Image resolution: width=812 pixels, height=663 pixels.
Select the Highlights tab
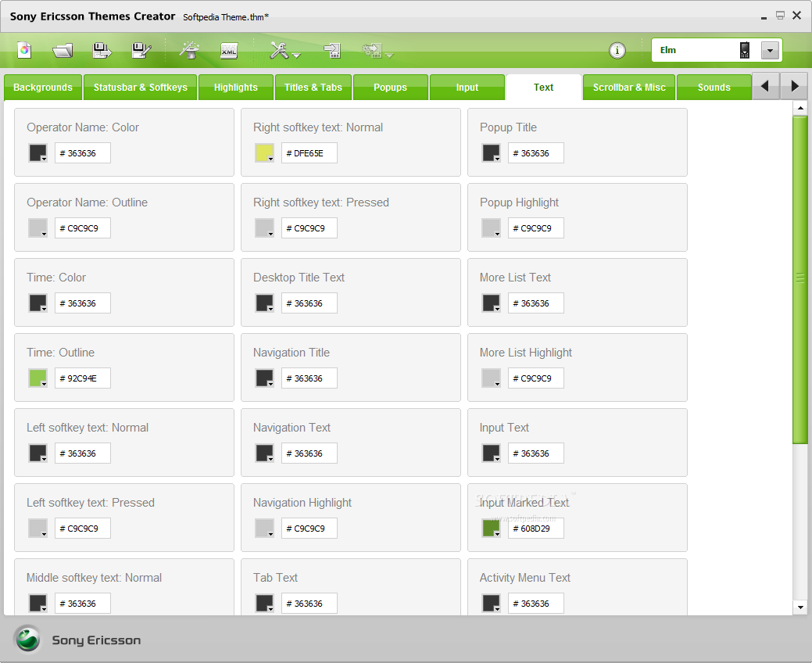[x=235, y=87]
